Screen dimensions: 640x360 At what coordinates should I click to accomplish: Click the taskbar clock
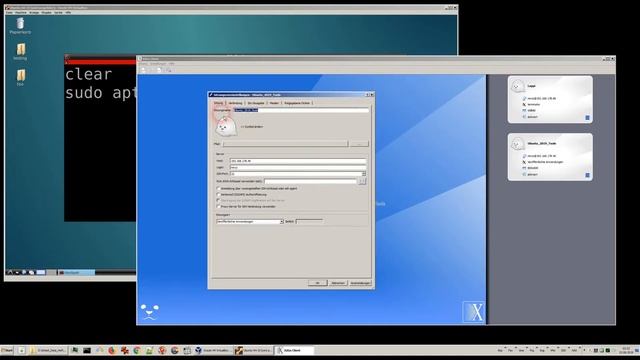coord(626,350)
